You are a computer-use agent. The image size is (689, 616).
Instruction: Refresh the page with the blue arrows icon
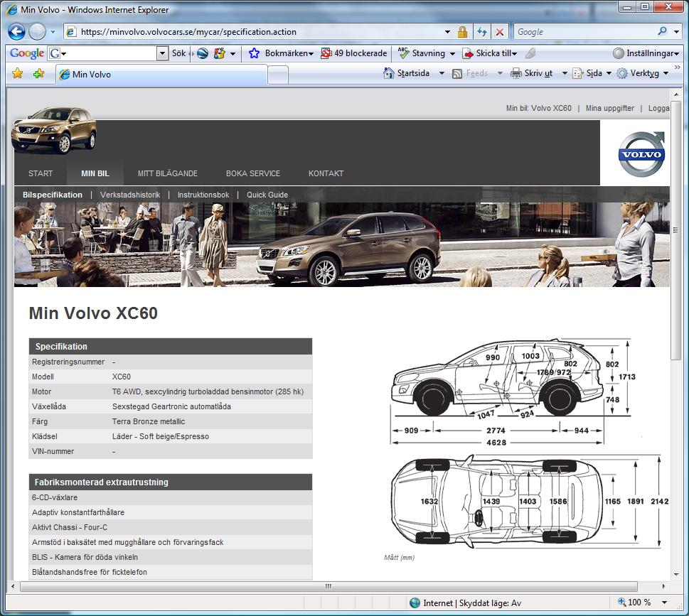[x=482, y=31]
